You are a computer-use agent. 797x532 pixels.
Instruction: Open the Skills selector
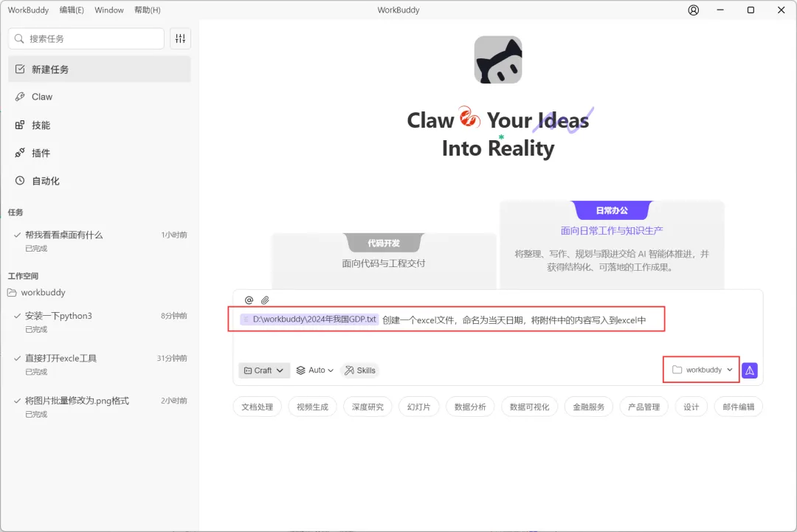360,370
